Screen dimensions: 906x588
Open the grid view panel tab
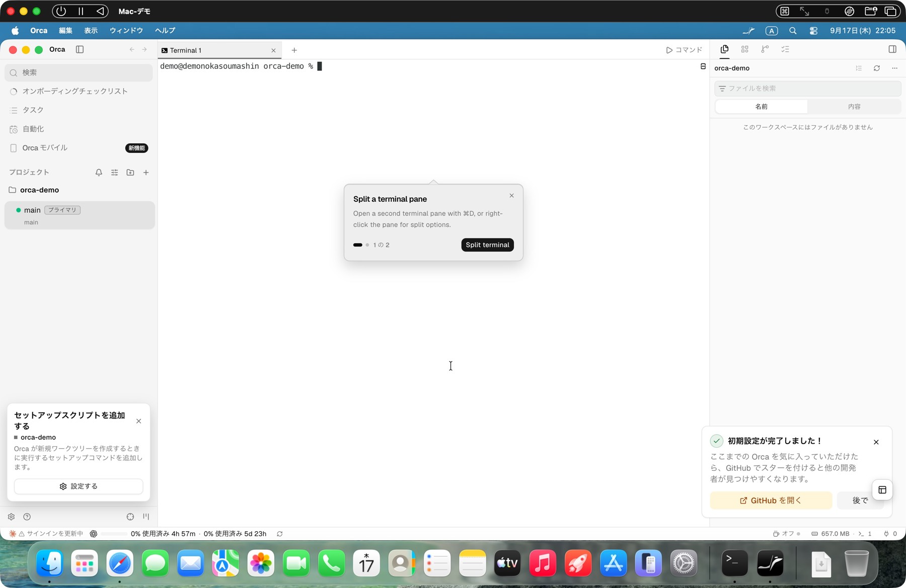pos(745,49)
